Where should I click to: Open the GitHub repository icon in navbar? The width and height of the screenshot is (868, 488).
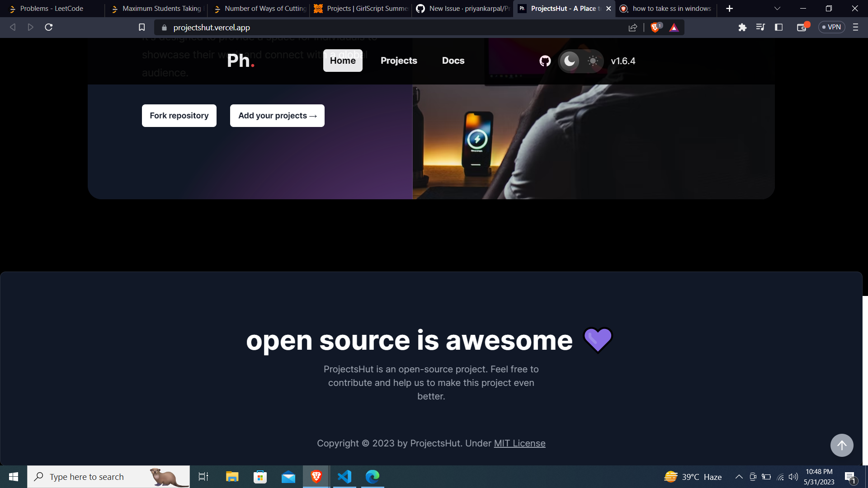tap(544, 61)
